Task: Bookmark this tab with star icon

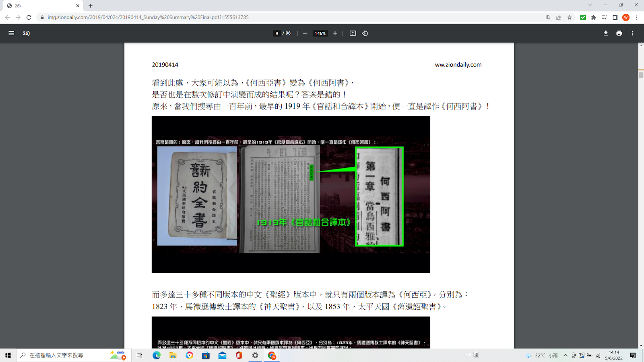Action: [x=570, y=17]
